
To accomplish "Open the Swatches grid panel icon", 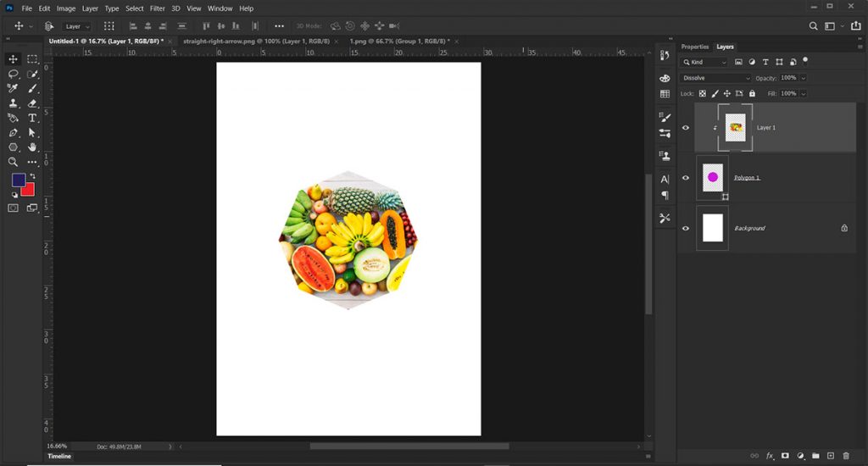I will coord(665,94).
